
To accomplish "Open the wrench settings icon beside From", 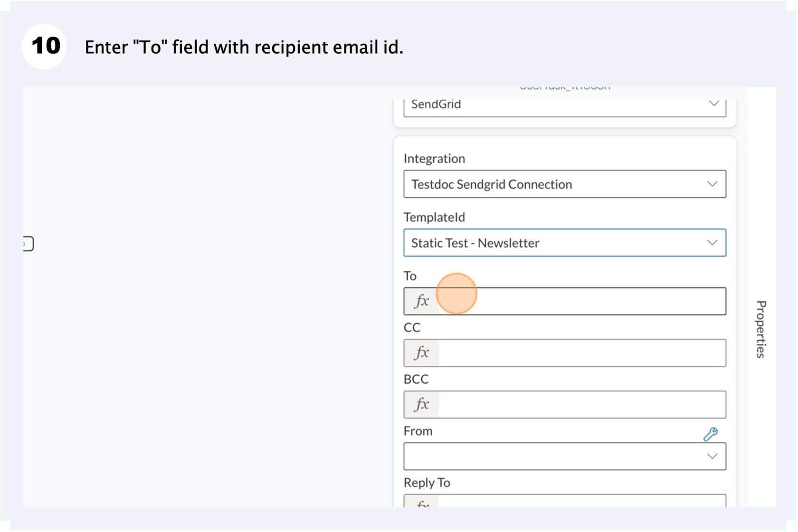I will (711, 434).
